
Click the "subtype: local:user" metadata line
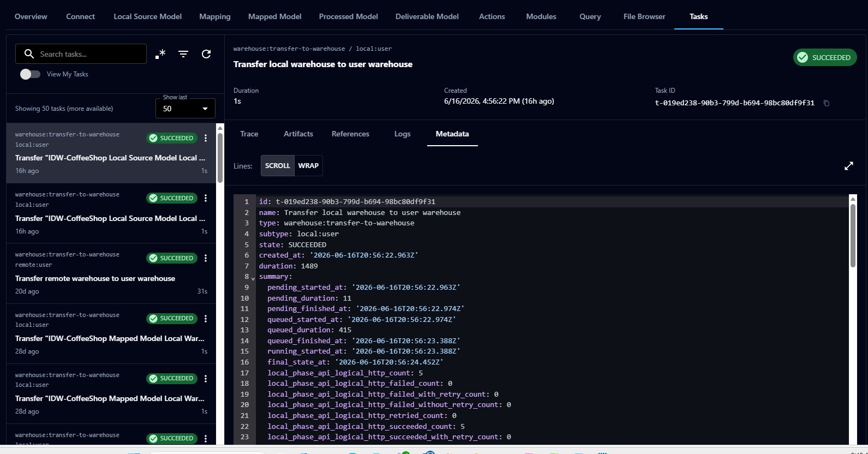pyautogui.click(x=299, y=234)
